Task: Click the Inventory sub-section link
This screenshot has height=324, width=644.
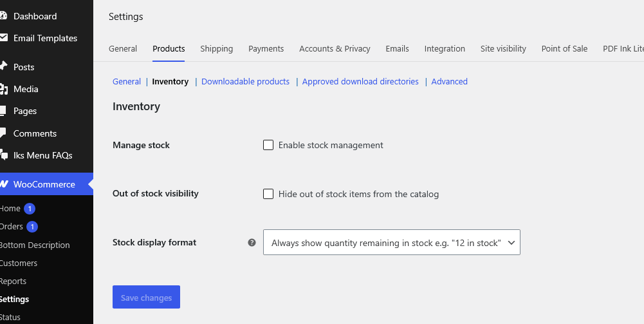Action: (x=170, y=81)
